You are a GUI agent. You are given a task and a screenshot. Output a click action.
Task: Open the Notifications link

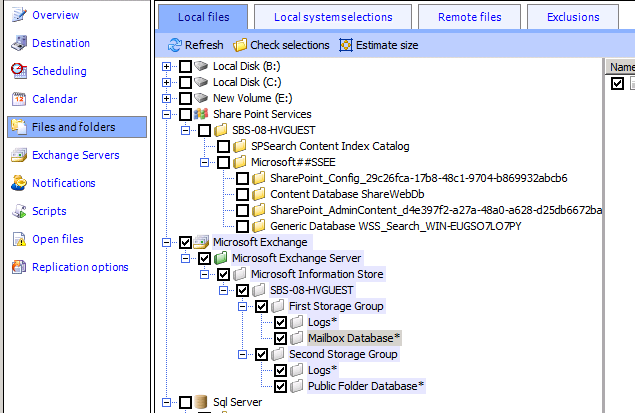(x=64, y=183)
